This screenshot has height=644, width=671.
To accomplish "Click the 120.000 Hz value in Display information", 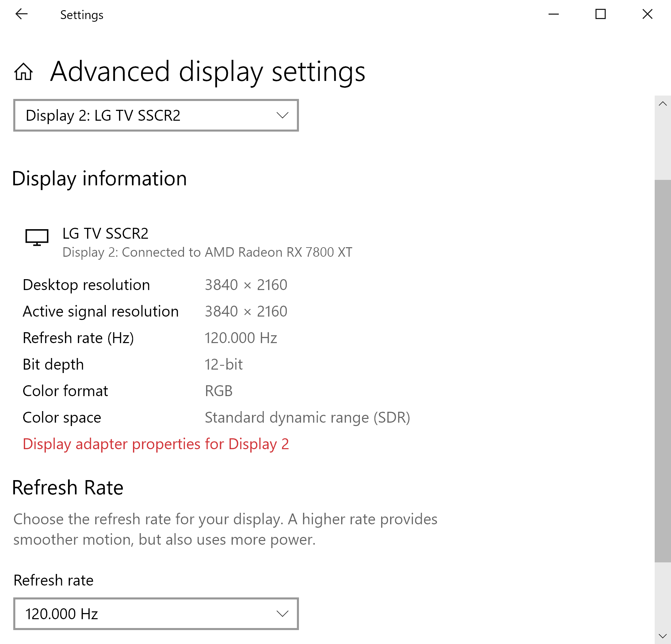I will 241,338.
